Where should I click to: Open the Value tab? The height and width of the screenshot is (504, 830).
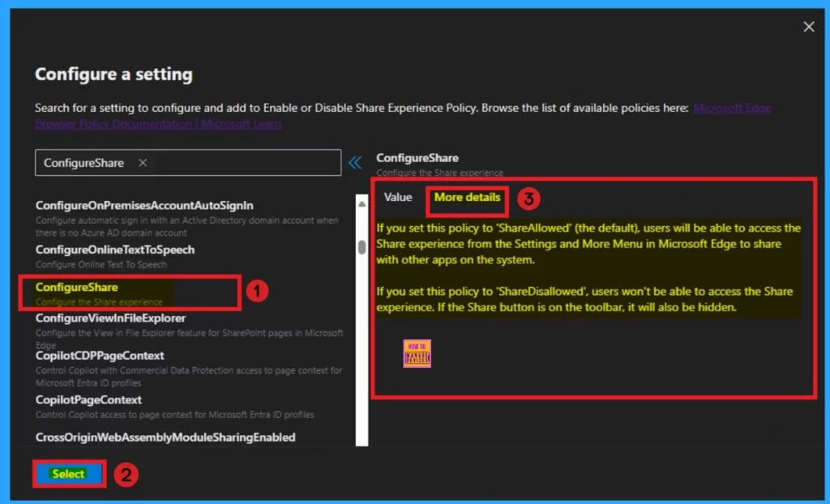click(397, 197)
